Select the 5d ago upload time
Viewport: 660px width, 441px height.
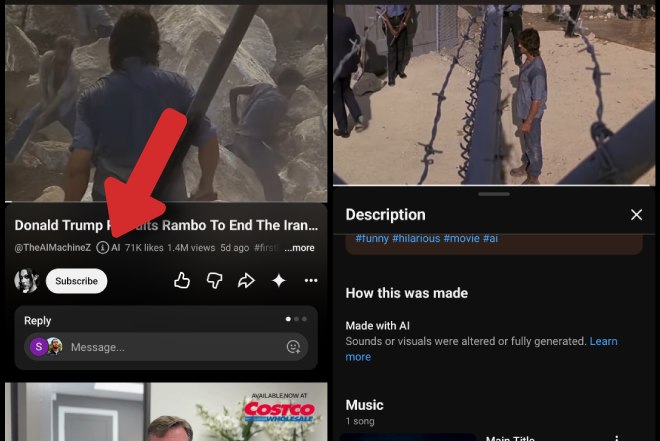click(234, 248)
